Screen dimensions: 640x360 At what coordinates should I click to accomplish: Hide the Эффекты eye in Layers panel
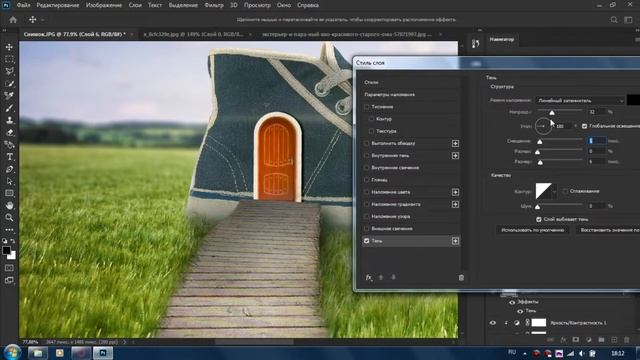coord(512,302)
